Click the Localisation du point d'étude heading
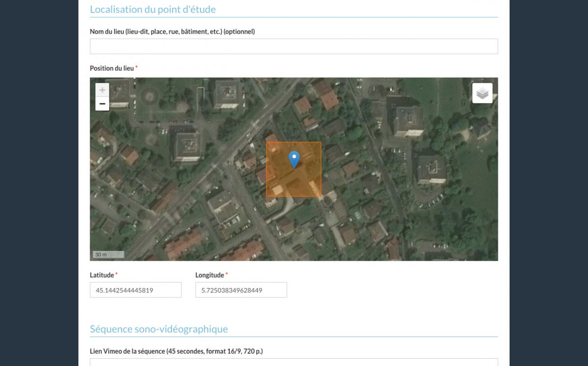Screen dimensions: 588x366 (152, 9)
